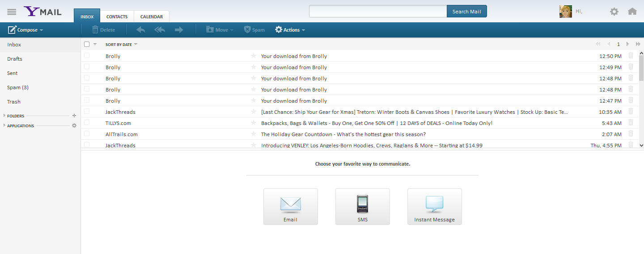Image resolution: width=644 pixels, height=254 pixels.
Task: Check the 12:50 PM Brolly message box
Action: pos(87,55)
